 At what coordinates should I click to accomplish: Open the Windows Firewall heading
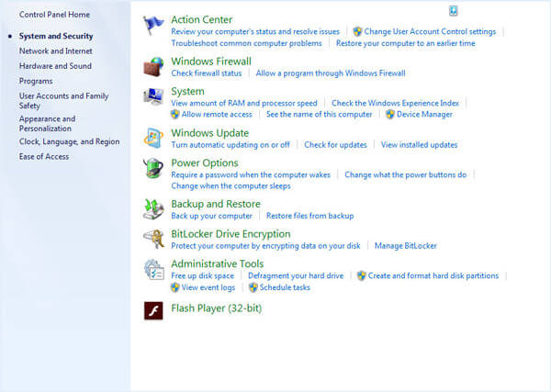[211, 62]
